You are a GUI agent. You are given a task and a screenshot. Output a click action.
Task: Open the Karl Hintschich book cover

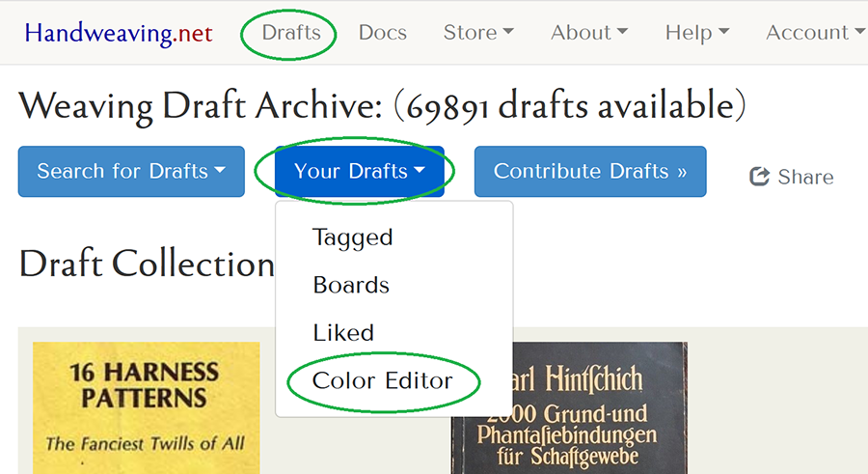coord(569,407)
